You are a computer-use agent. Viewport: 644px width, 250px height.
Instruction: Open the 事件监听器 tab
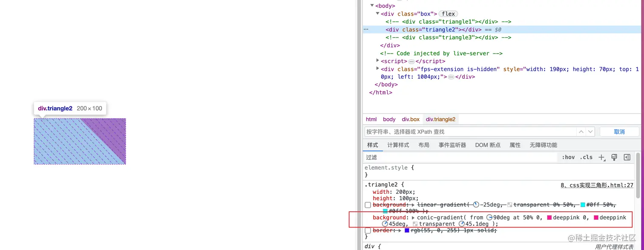(452, 145)
